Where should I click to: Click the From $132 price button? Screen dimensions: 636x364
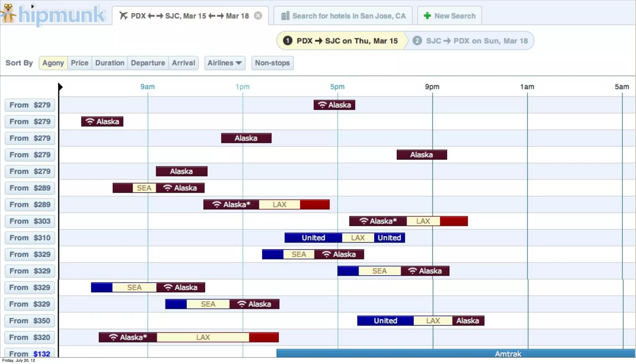click(30, 354)
